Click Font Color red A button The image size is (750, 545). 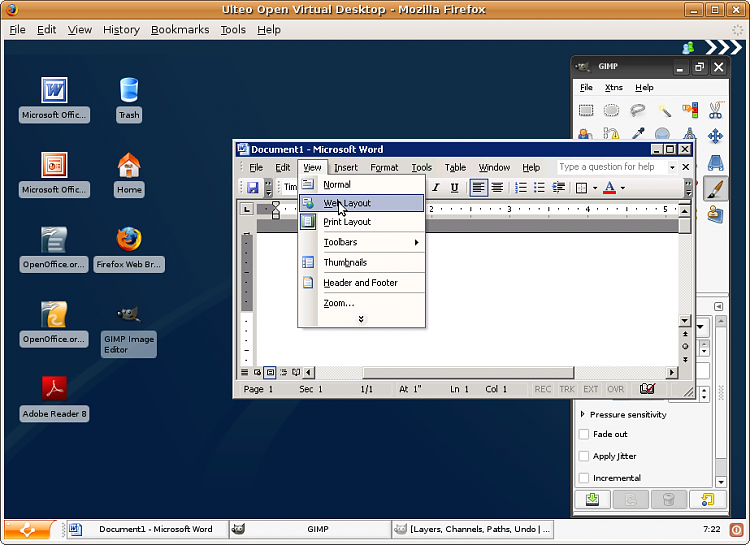609,188
